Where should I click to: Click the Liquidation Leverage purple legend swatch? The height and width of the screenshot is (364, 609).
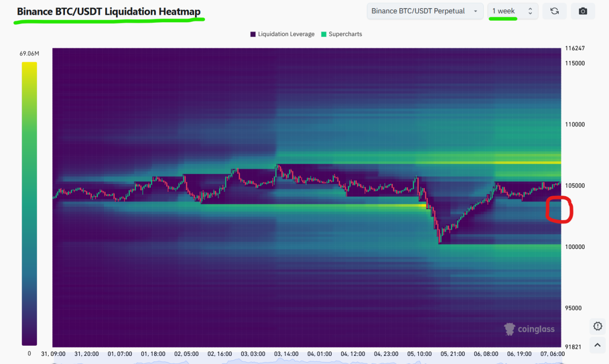click(x=253, y=34)
